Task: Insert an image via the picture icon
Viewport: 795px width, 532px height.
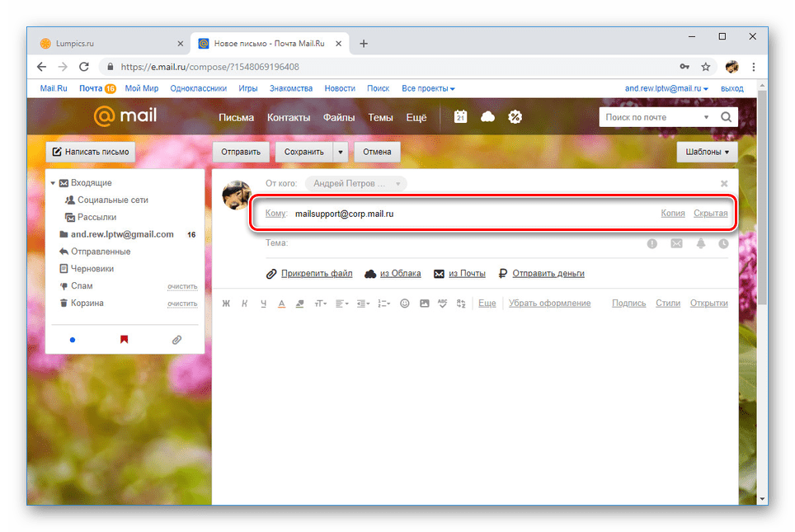Action: point(424,304)
